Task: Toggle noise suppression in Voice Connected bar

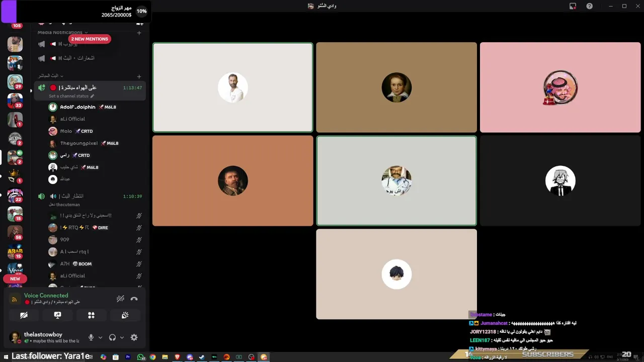Action: [x=120, y=299]
